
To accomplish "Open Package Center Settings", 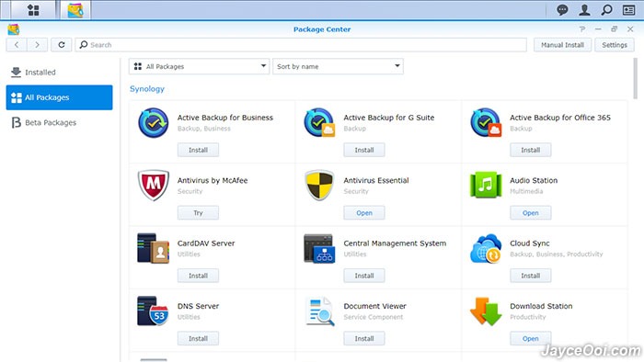I will 615,45.
